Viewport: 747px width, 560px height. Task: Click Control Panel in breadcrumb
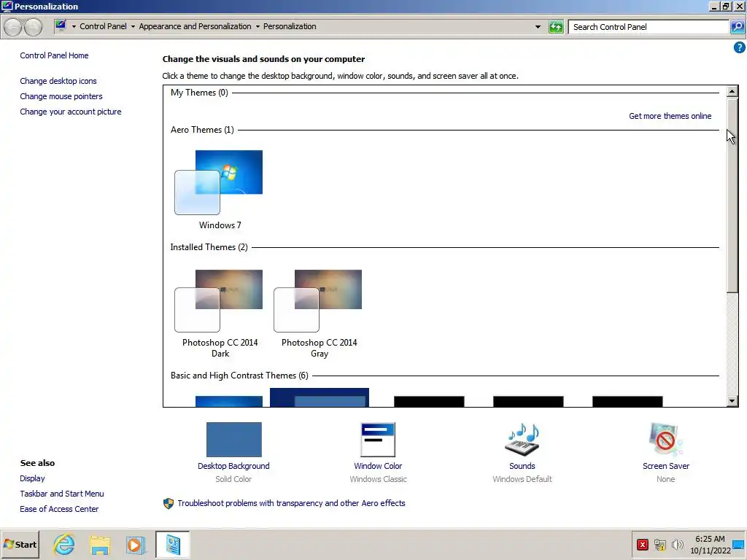[103, 26]
